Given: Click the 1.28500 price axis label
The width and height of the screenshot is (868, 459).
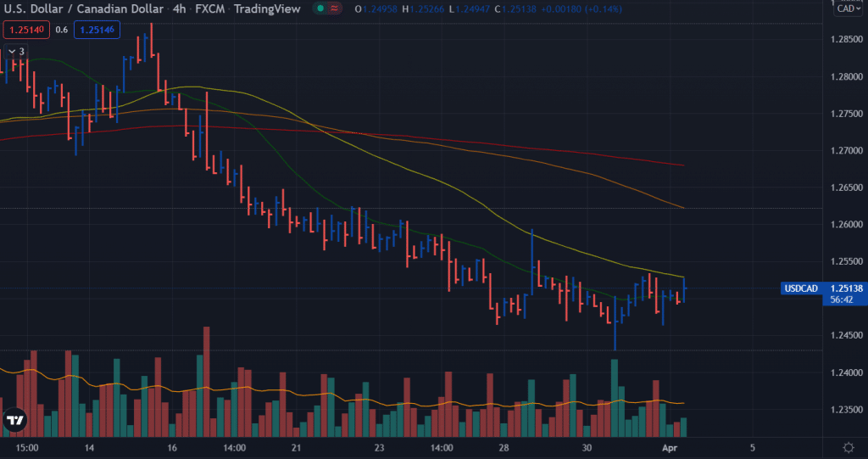Looking at the screenshot, I should tap(847, 39).
